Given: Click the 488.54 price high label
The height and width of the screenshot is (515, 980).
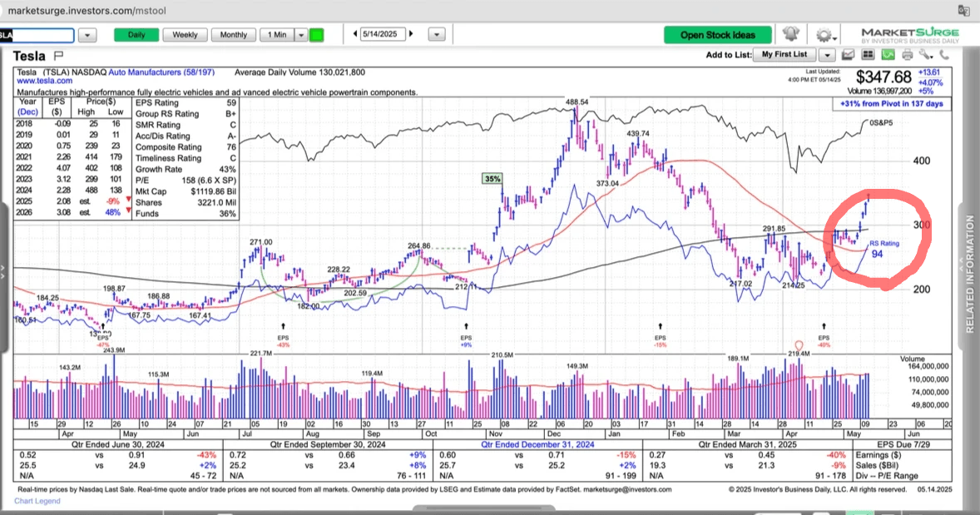Looking at the screenshot, I should tap(577, 102).
